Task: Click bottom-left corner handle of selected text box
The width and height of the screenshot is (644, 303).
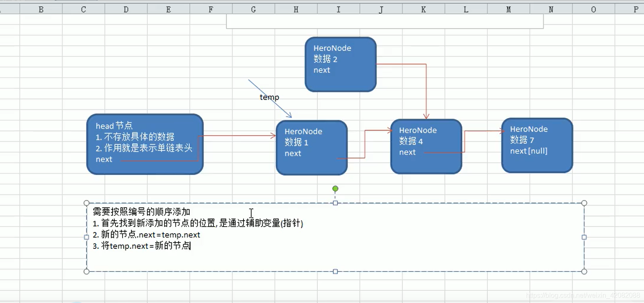Action: click(x=86, y=271)
